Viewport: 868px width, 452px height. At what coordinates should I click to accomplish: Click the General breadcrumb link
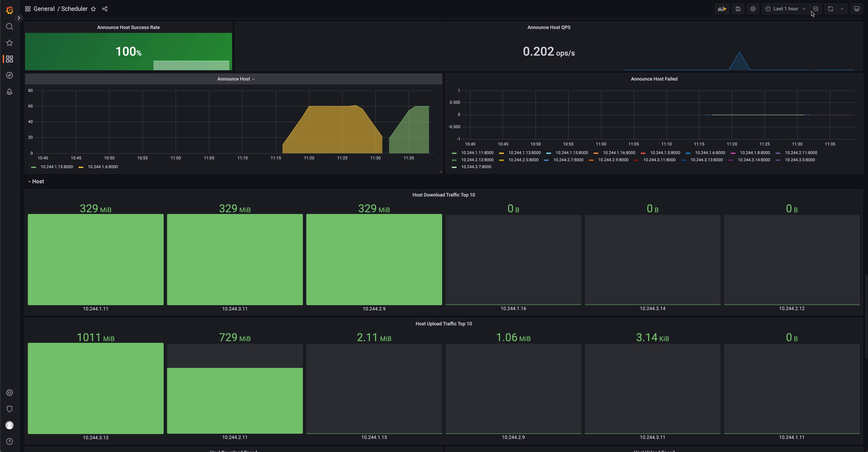tap(44, 9)
